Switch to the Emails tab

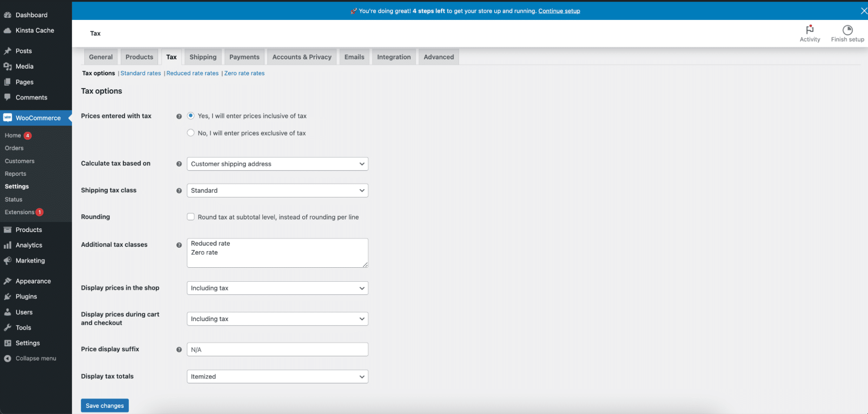pyautogui.click(x=354, y=56)
